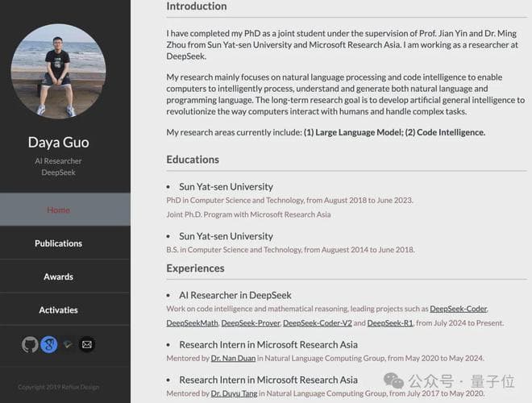Open the DeepSeek-Coder-V2 link
Viewport: 532px width, 403px height.
pos(317,322)
